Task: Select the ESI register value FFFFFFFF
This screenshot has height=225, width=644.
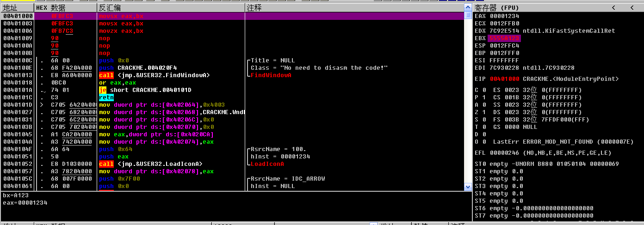Action: coord(504,61)
